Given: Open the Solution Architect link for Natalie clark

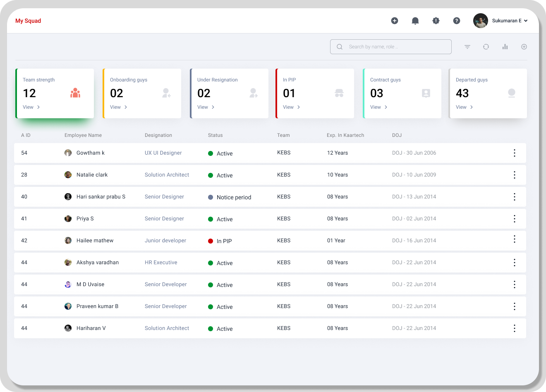Looking at the screenshot, I should (167, 175).
